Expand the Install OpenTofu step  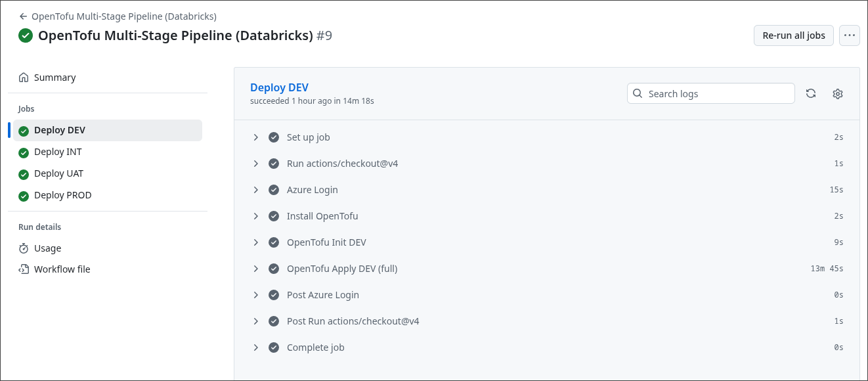[x=256, y=216]
